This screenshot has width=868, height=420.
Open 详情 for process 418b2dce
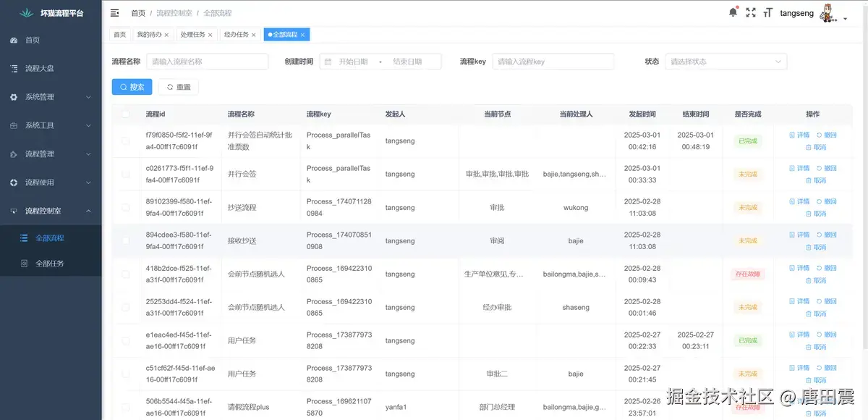tap(799, 268)
